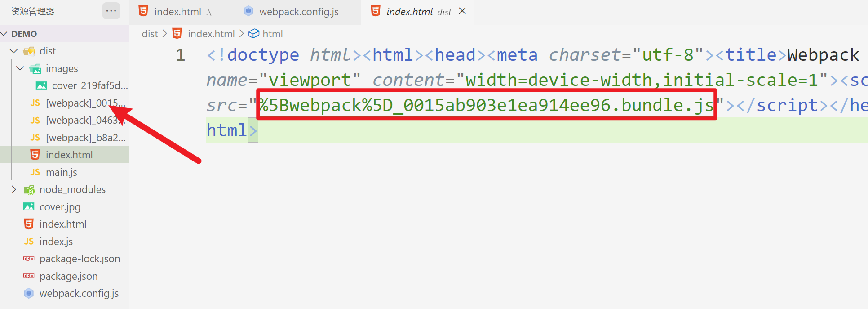868x309 pixels.
Task: Click the node_modules folder icon
Action: [x=29, y=190]
